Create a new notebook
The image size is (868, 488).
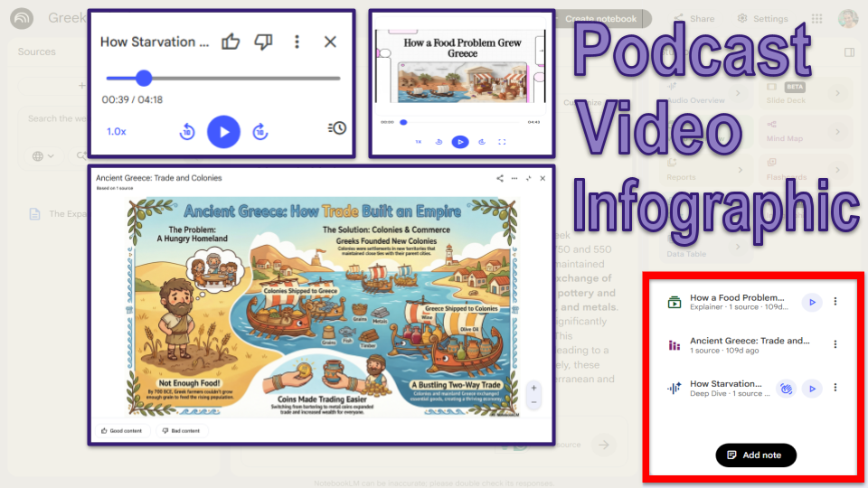point(600,19)
